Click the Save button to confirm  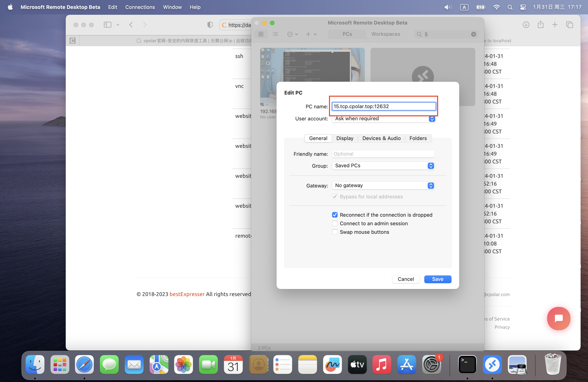pyautogui.click(x=437, y=279)
